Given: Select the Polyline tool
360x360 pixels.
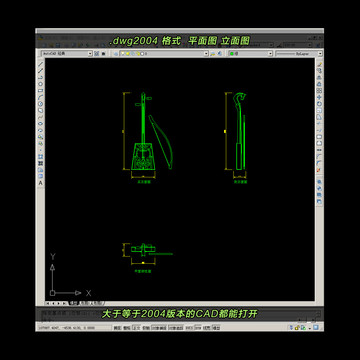Looking at the screenshot, I should (41, 77).
